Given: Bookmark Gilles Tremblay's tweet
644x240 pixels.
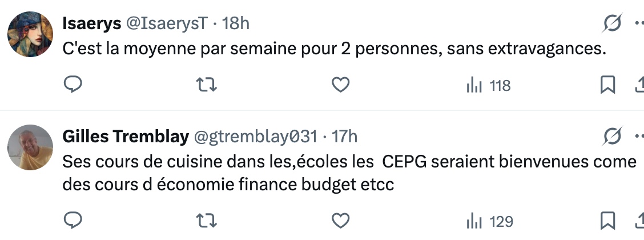Looking at the screenshot, I should (607, 221).
